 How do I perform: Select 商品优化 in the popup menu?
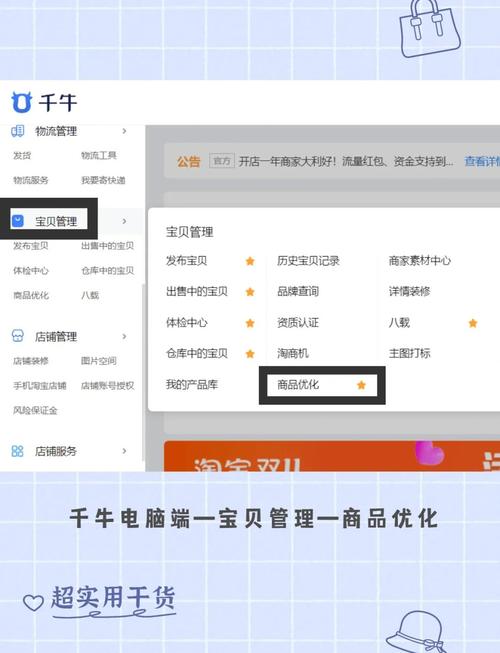(298, 384)
